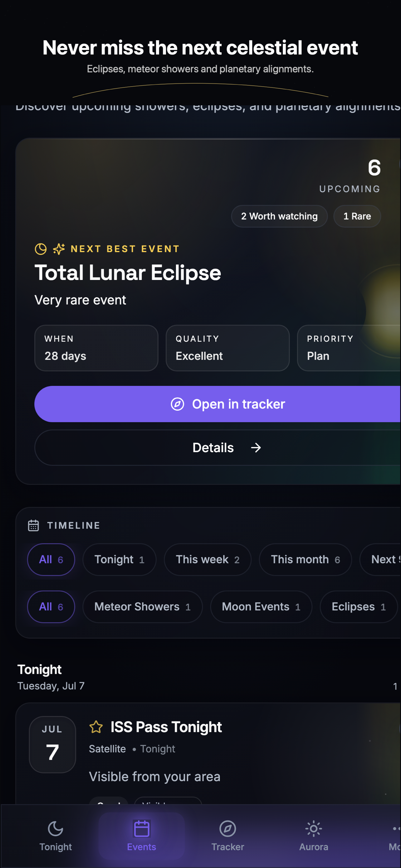Click the sparkle icon near Next Best Event
The height and width of the screenshot is (868, 401).
(x=59, y=249)
